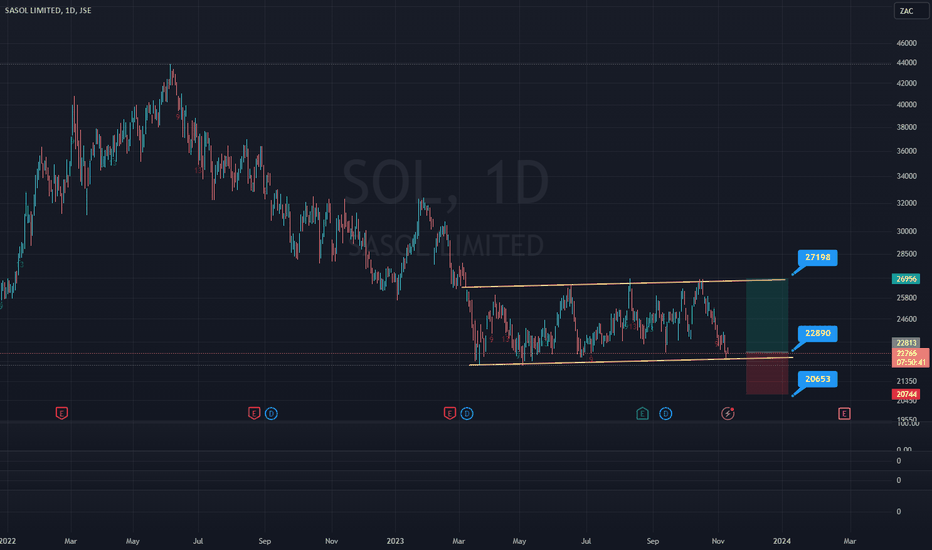Click the 30000 price axis label
The width and height of the screenshot is (932, 550).
point(906,231)
